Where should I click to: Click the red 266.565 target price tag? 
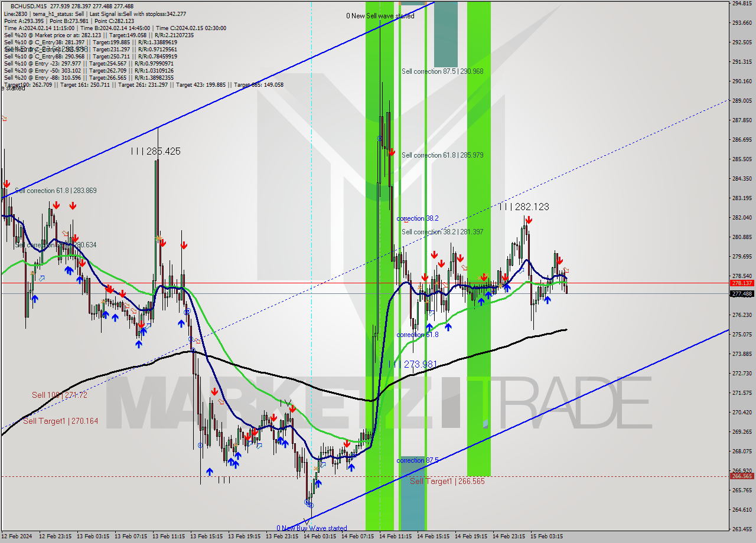click(742, 476)
